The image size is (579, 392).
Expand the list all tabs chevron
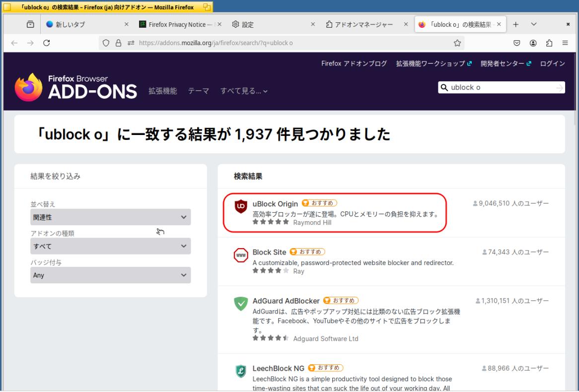pyautogui.click(x=534, y=24)
